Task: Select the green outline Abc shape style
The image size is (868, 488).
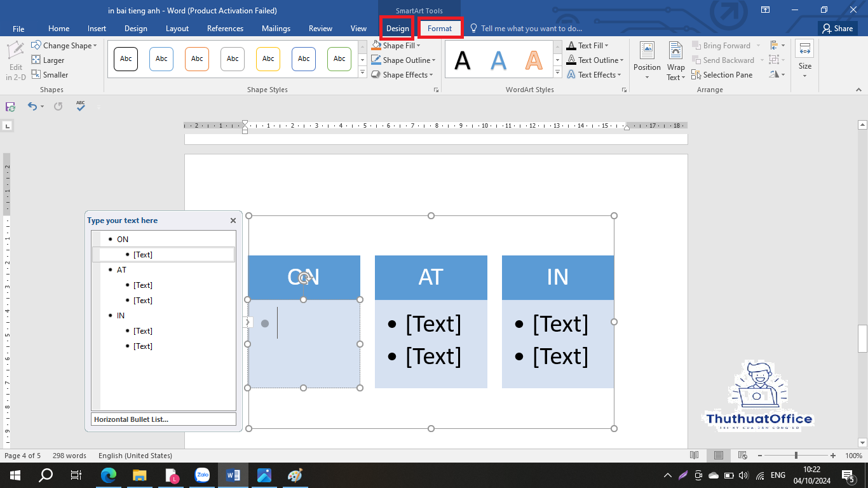Action: 339,59
